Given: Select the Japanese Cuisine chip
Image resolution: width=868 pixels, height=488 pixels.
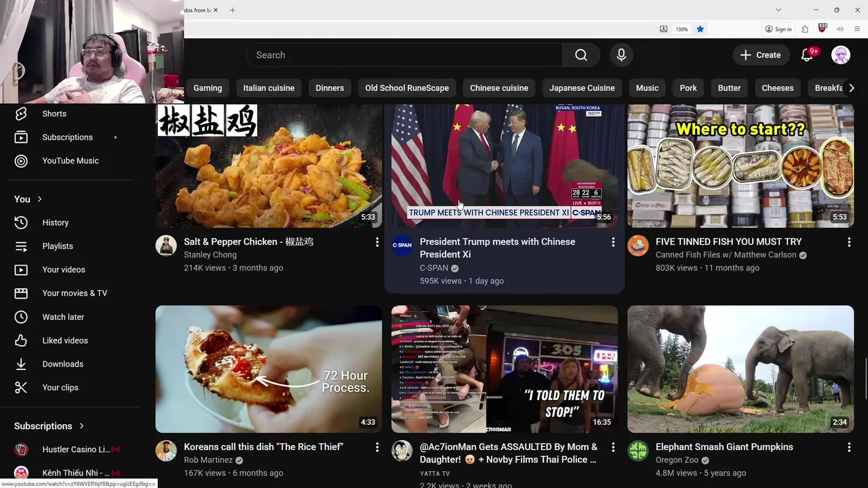Looking at the screenshot, I should pos(582,88).
